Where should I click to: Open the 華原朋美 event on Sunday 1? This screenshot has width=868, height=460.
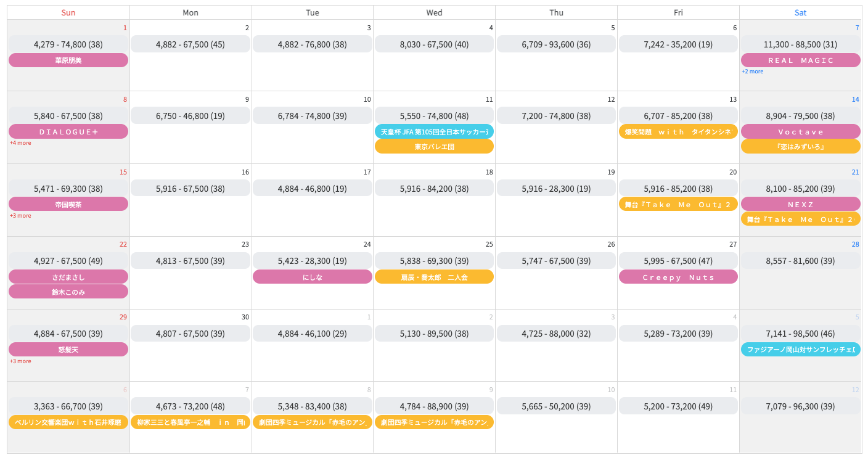tap(68, 60)
